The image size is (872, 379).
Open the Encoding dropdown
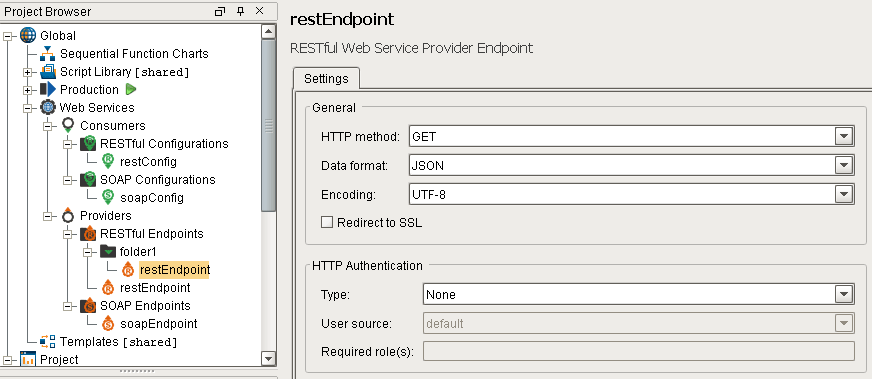[x=844, y=194]
